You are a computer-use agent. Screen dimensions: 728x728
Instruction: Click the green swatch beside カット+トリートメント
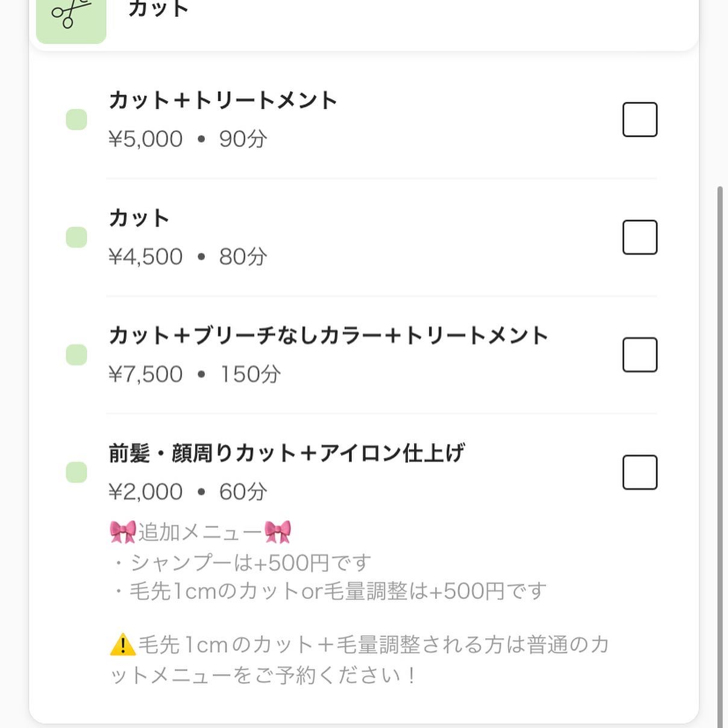tap(77, 119)
